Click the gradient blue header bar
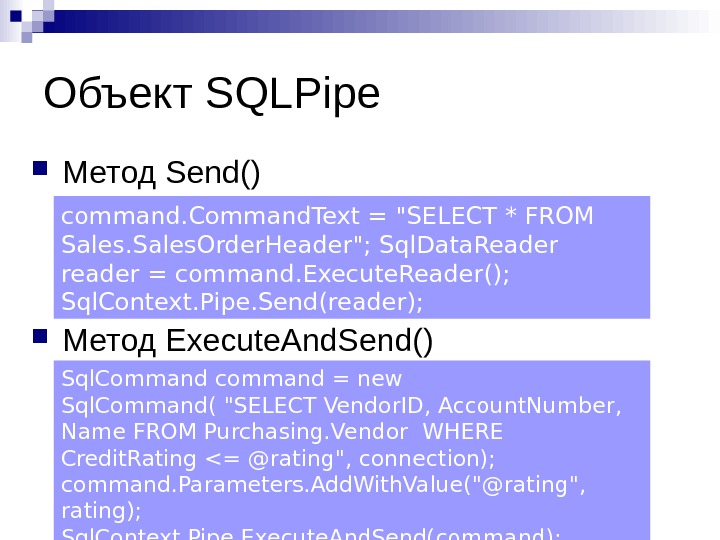 pos(400,21)
